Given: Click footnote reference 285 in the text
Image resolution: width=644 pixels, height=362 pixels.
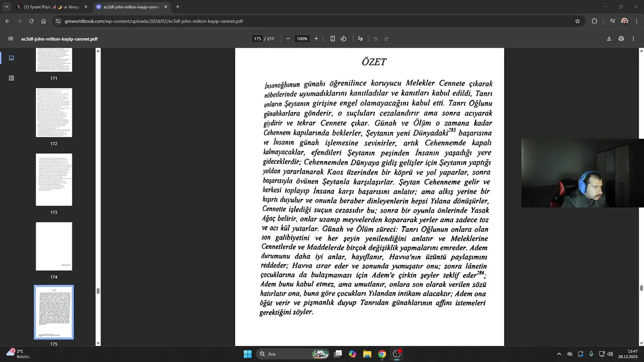Looking at the screenshot, I should 452,130.
